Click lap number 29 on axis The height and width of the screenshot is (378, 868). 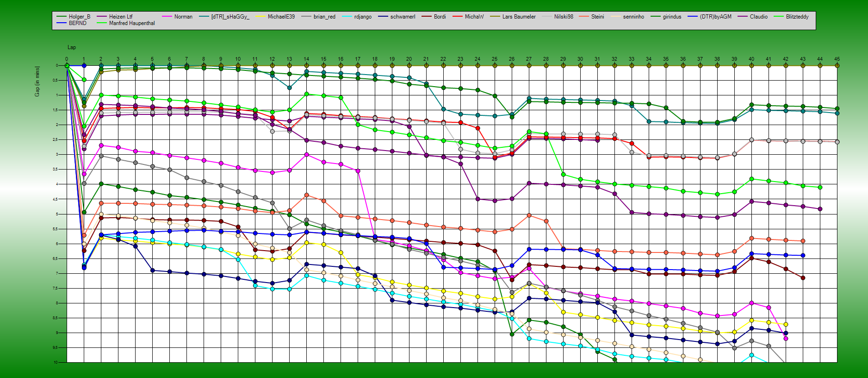tap(563, 59)
